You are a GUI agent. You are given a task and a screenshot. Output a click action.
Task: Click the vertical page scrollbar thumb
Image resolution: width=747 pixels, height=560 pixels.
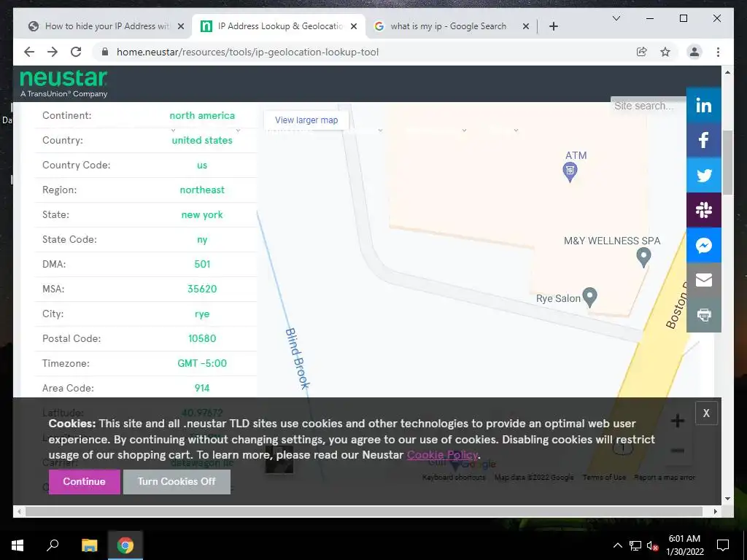(x=727, y=162)
